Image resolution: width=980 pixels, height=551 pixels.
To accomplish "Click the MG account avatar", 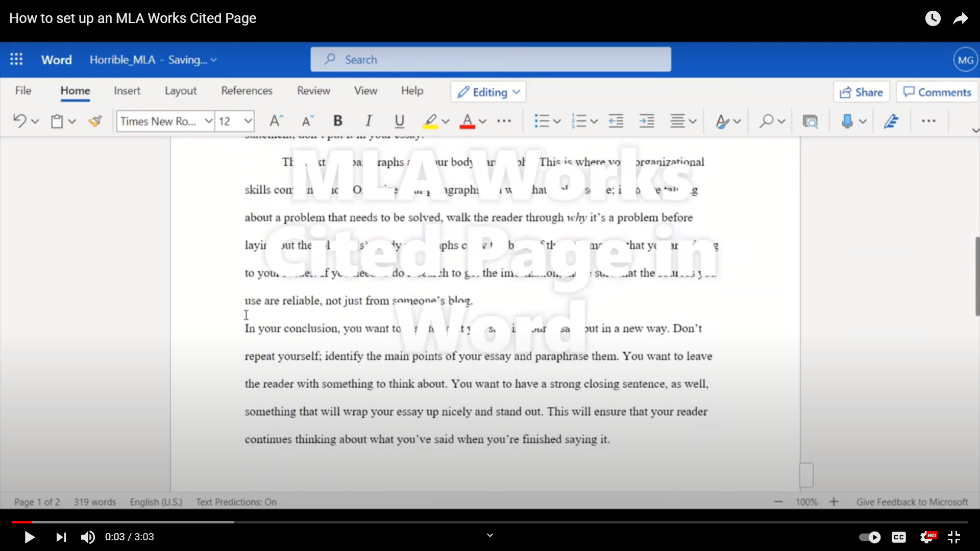I will tap(965, 60).
